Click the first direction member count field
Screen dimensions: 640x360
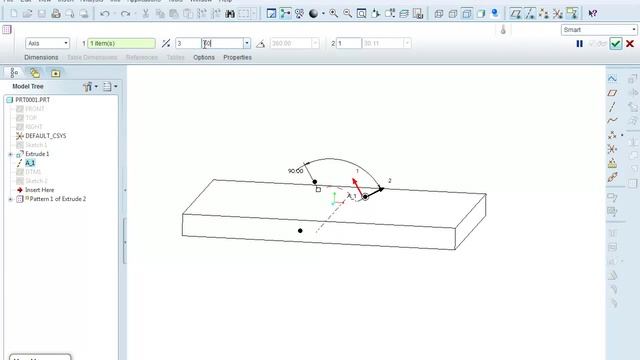(188, 43)
